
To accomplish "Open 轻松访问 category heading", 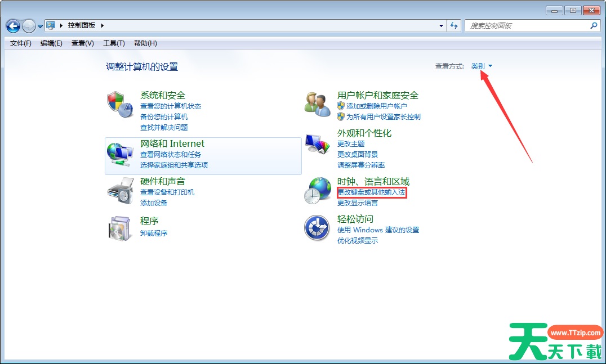I will (x=355, y=219).
